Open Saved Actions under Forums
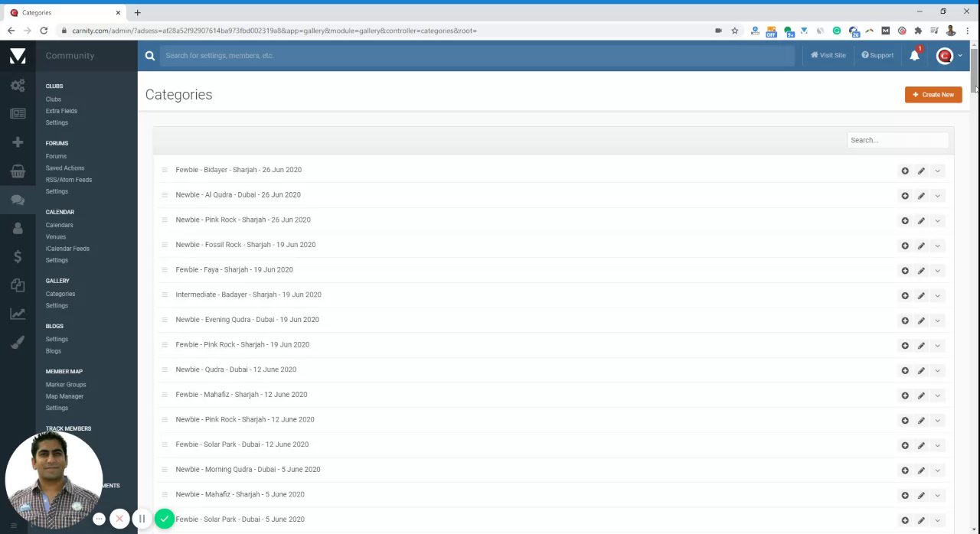 coord(65,168)
